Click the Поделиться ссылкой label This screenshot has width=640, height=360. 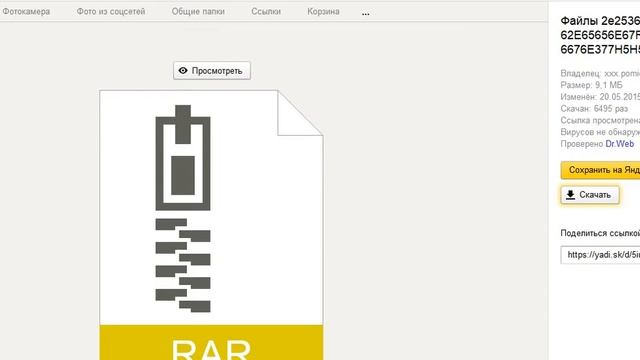coord(600,233)
